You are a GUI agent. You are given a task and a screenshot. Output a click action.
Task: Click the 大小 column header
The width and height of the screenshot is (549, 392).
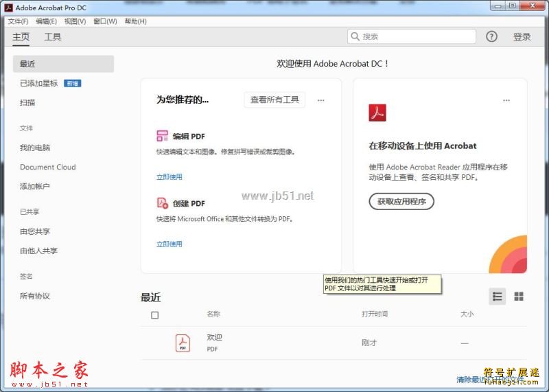[x=467, y=314]
